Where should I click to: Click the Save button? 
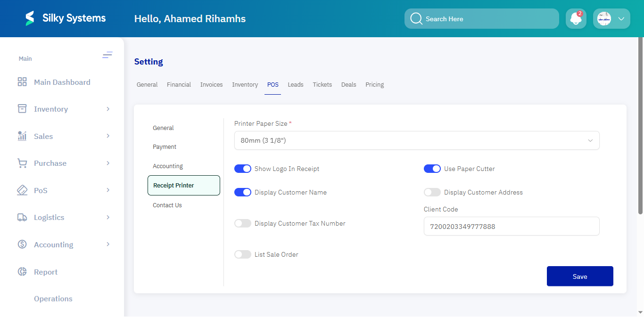[579, 276]
